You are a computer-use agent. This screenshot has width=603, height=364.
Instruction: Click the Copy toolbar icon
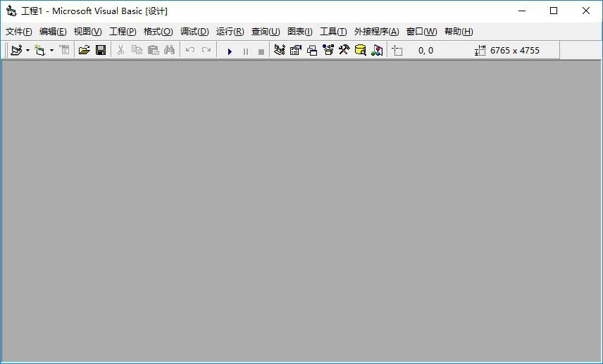point(137,51)
